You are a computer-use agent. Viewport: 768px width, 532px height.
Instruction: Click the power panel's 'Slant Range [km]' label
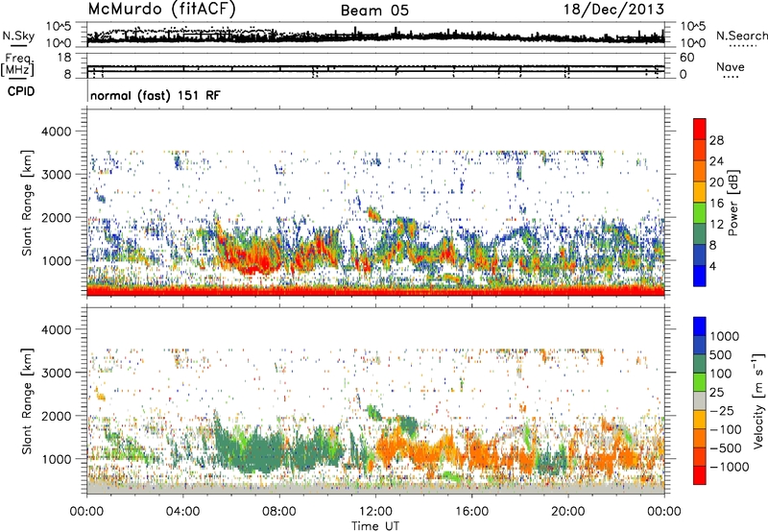click(x=27, y=203)
